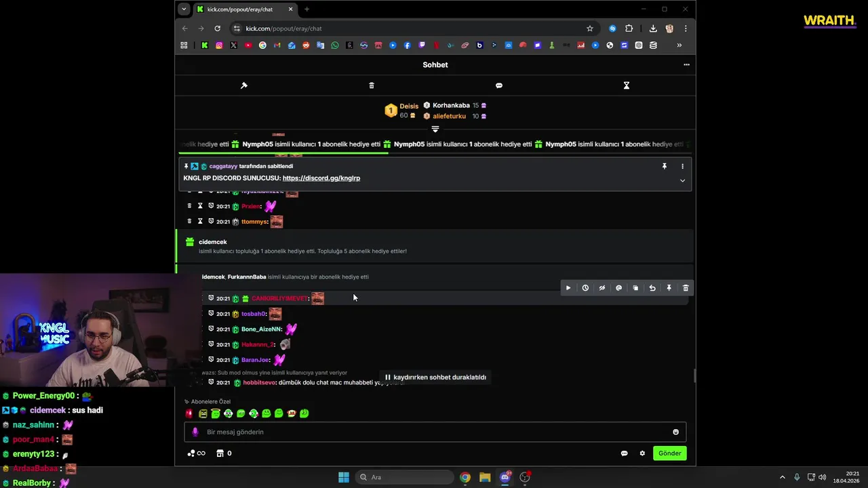Open Windows Start menu
Screen dimensions: 868x488
[344, 477]
